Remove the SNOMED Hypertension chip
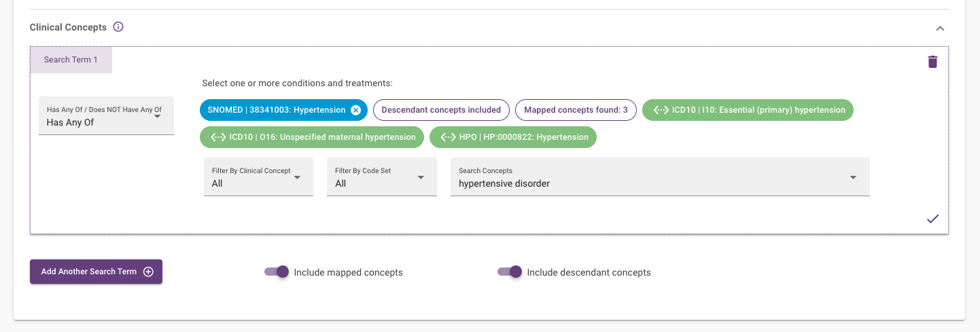Screen dimensions: 980x332 [355, 110]
